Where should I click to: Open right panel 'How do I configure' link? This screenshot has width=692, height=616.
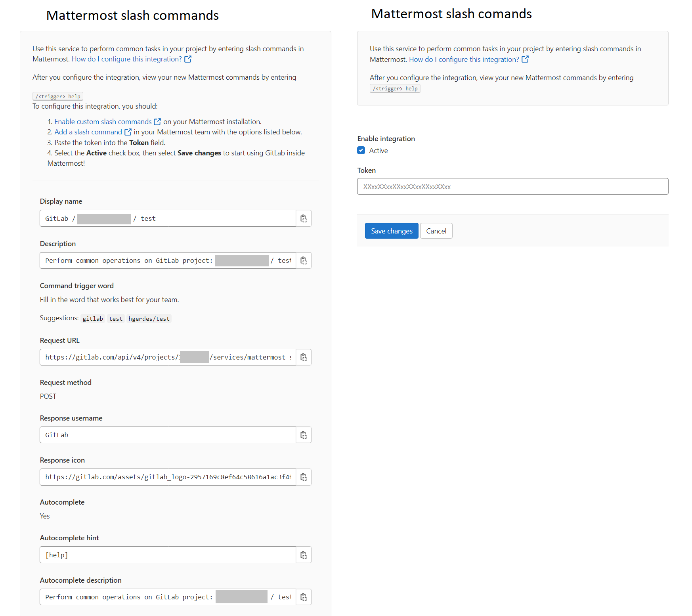tap(464, 59)
